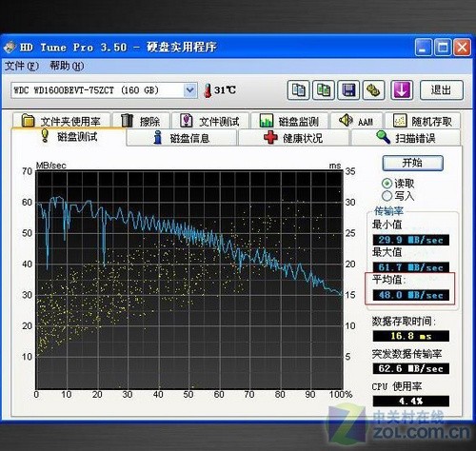
Task: Switch to the 磁盘信息 tab
Action: pos(181,138)
